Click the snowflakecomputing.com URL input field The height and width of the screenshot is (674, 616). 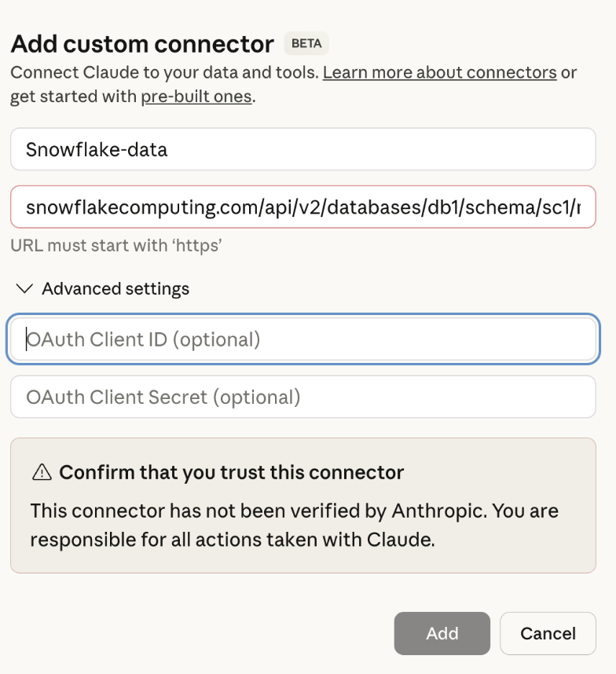[302, 207]
